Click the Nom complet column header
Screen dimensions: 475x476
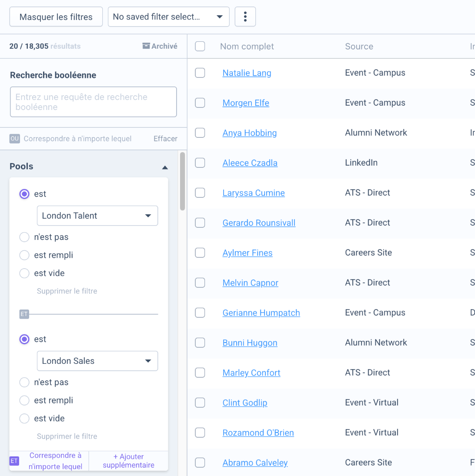pos(247,47)
